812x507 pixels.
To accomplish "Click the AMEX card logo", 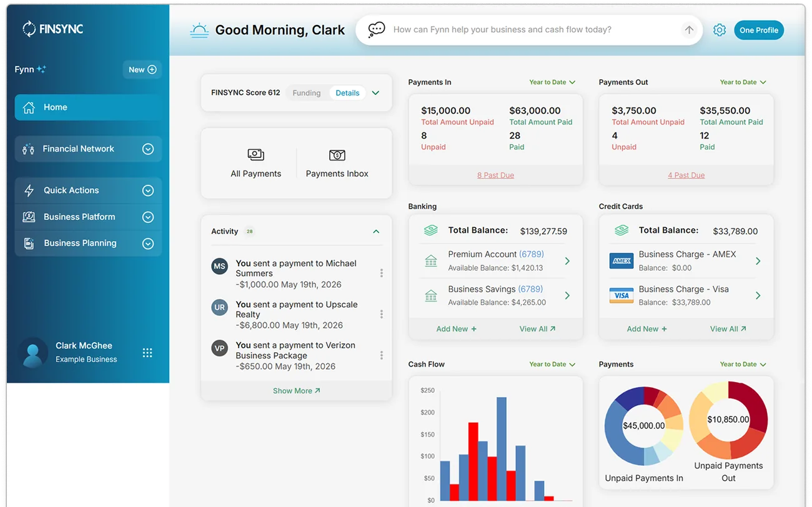I will pyautogui.click(x=621, y=261).
